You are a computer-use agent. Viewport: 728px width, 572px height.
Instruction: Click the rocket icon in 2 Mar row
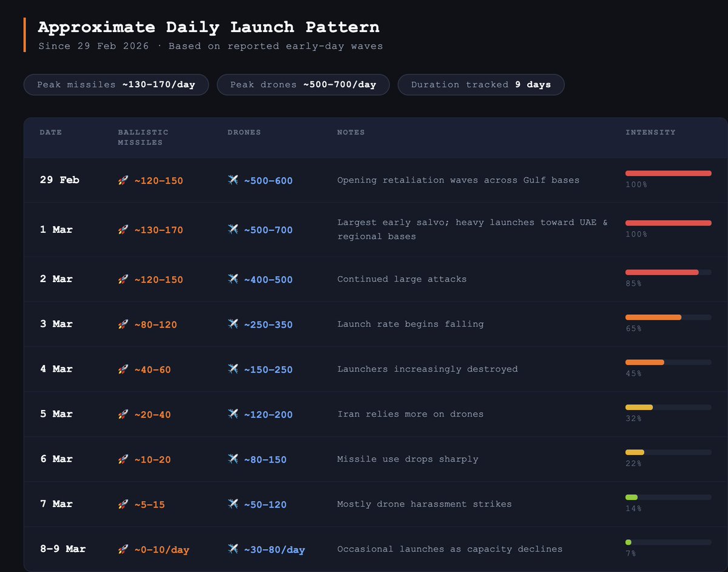tap(123, 280)
